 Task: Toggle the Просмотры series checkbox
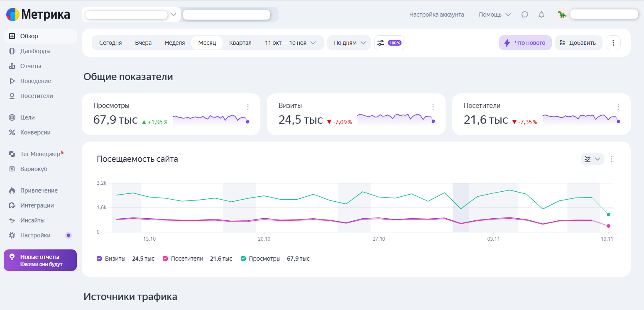[243, 259]
